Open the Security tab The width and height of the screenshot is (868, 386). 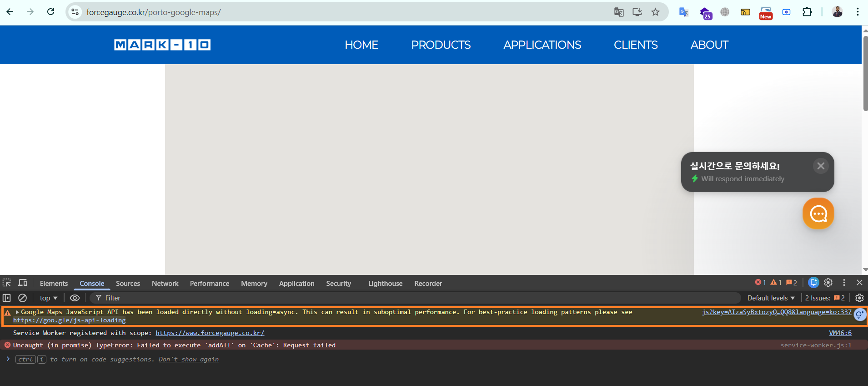[x=339, y=283]
